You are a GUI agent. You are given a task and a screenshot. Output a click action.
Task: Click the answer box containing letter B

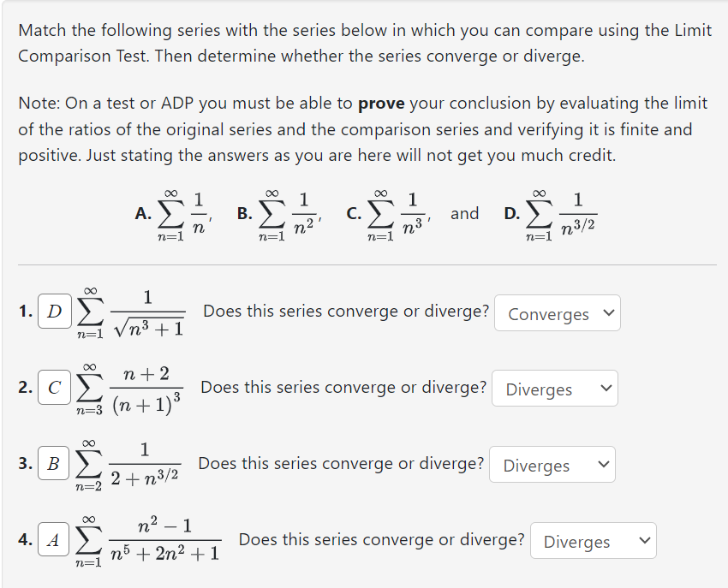pyautogui.click(x=54, y=463)
